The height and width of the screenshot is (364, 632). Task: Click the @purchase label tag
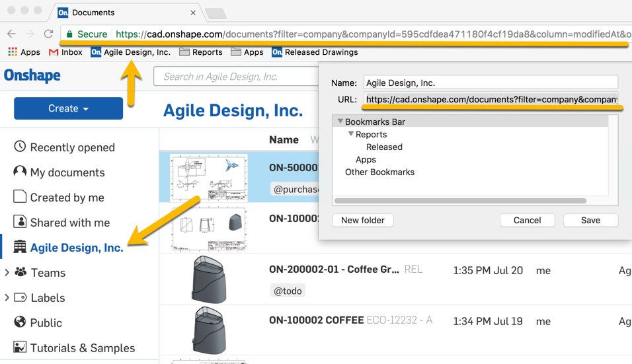click(295, 189)
